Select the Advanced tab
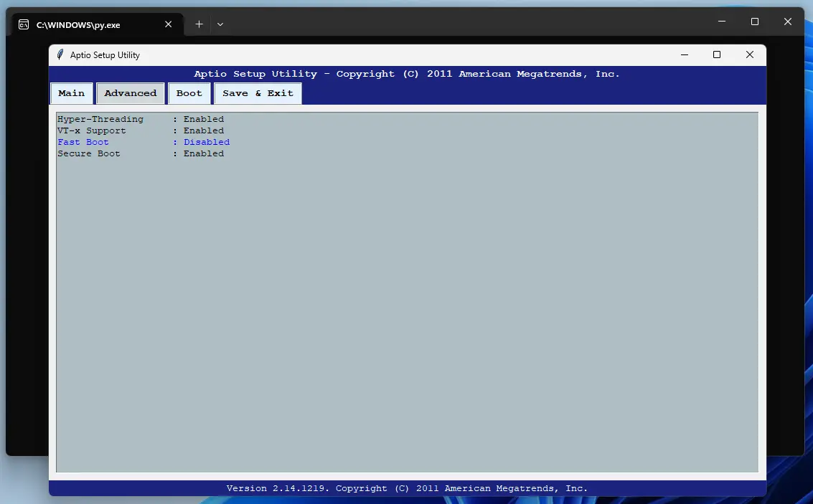Image resolution: width=813 pixels, height=504 pixels. [x=130, y=93]
